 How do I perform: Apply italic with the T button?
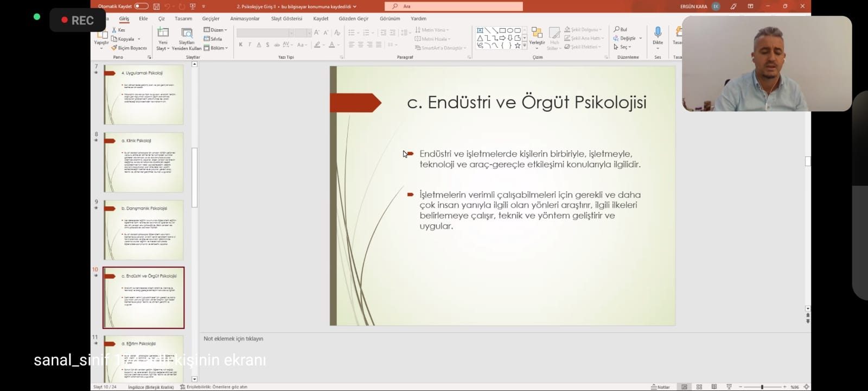[250, 45]
